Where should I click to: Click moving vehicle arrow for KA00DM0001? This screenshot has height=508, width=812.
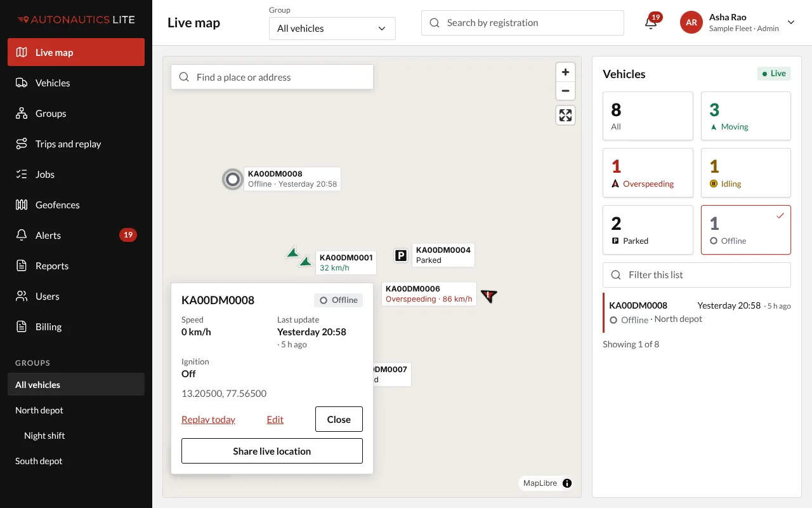pyautogui.click(x=306, y=261)
